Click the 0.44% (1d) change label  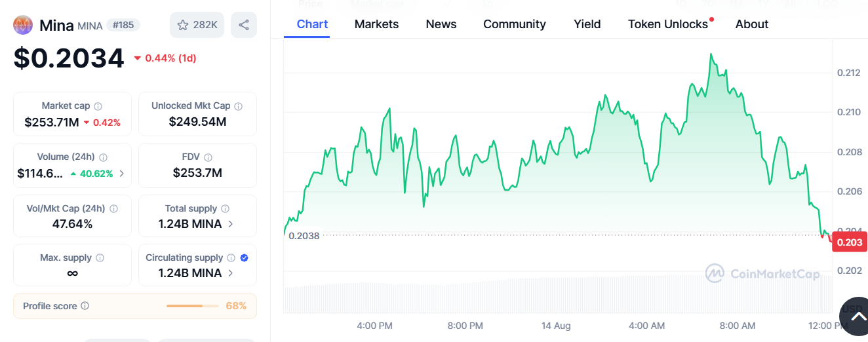pos(165,58)
